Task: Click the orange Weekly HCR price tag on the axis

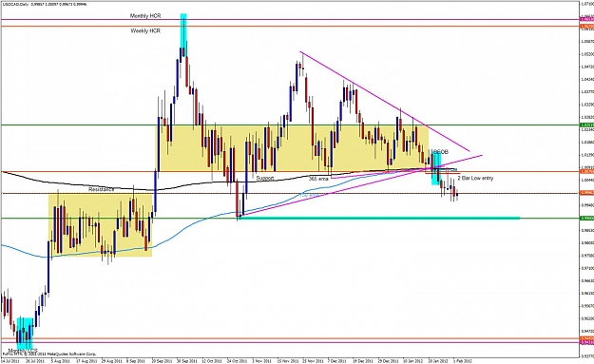Action: (586, 26)
